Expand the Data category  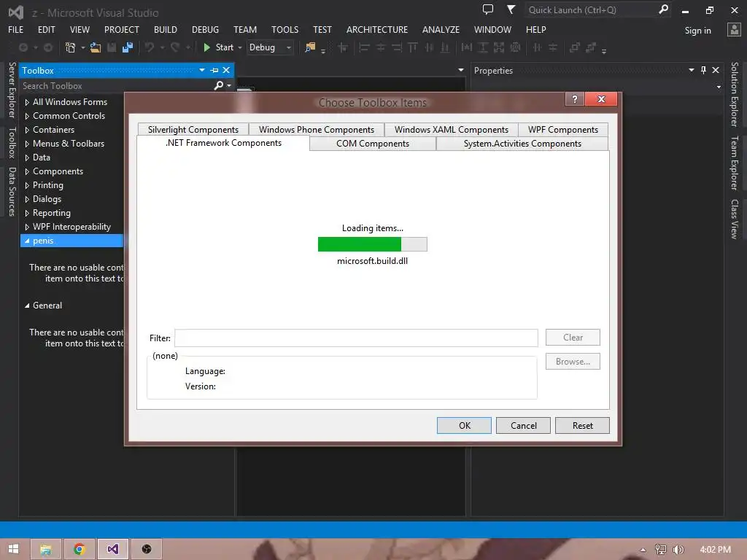click(27, 157)
